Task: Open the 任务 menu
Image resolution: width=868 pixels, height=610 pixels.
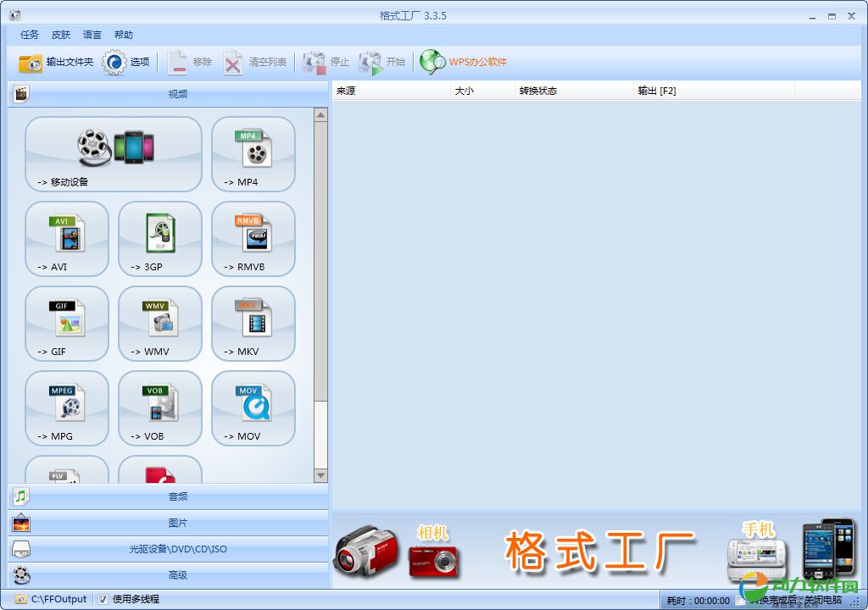Action: click(30, 35)
